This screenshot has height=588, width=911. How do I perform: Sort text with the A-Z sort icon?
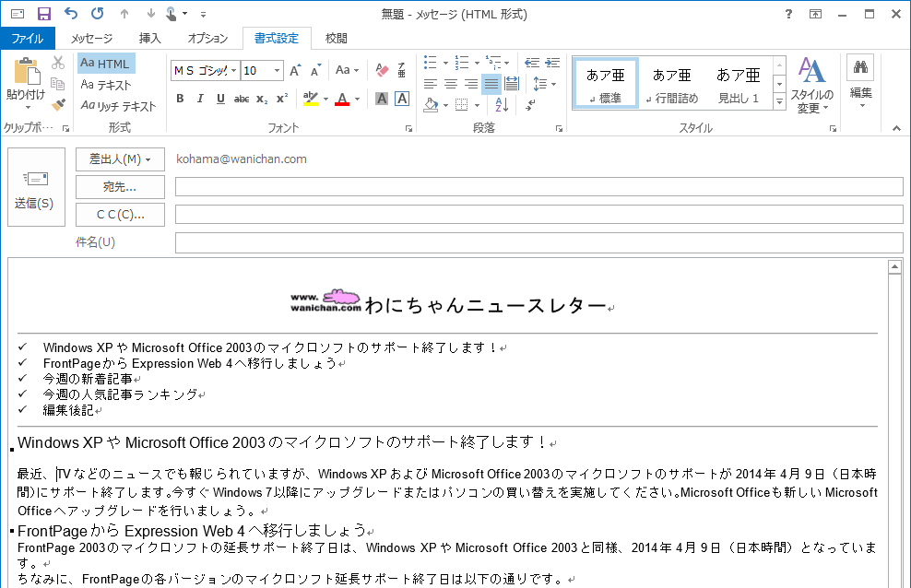(502, 105)
